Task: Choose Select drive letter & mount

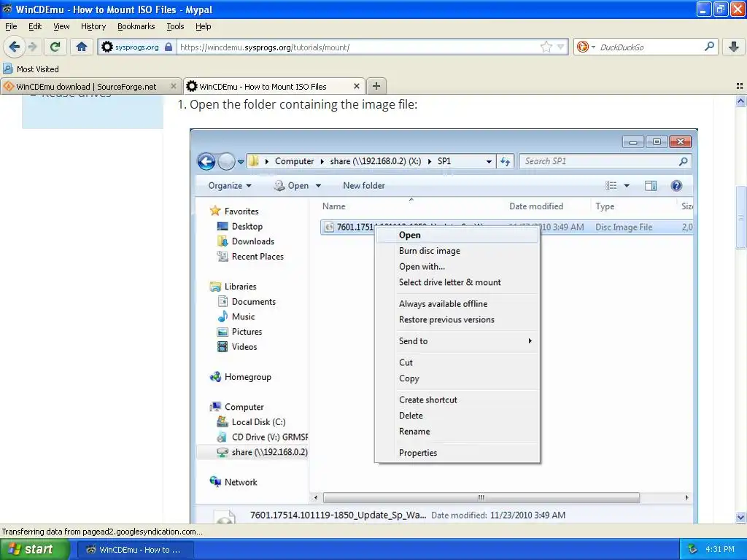Action: coord(449,282)
